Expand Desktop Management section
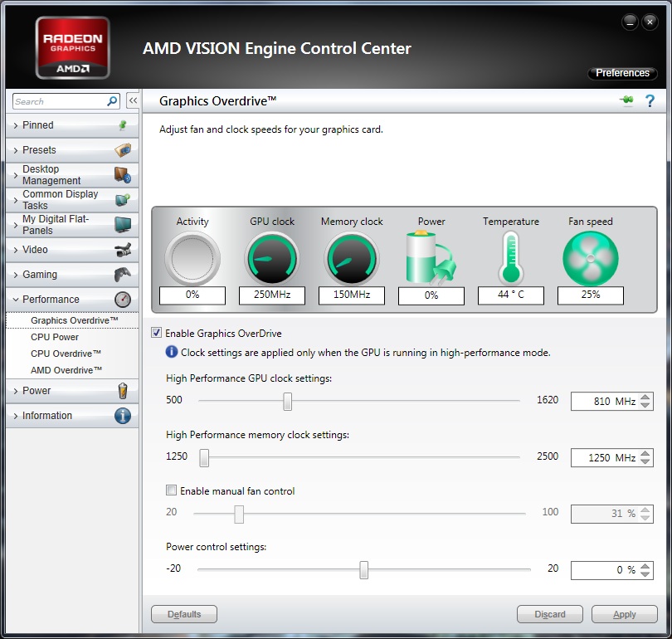The height and width of the screenshot is (639, 672). click(x=72, y=175)
